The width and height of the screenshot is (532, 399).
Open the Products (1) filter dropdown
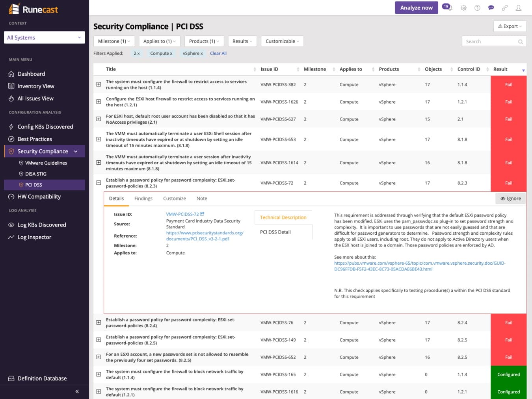[x=204, y=41]
